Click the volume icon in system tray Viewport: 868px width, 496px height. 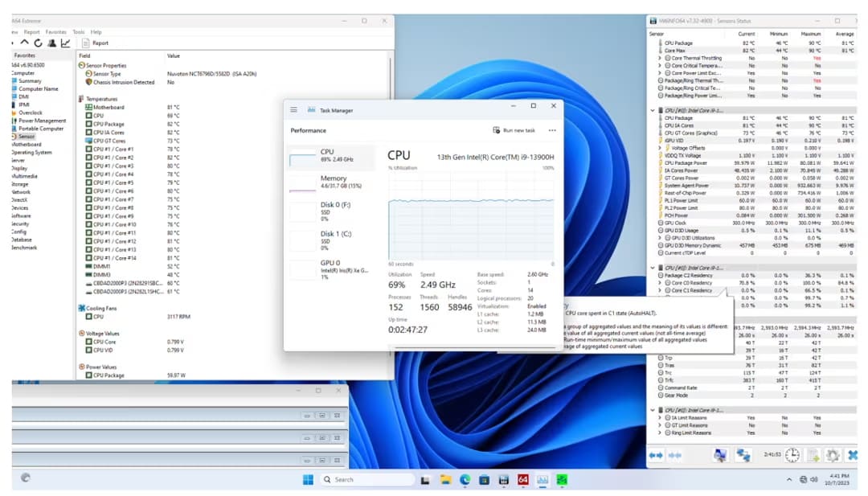click(x=813, y=479)
